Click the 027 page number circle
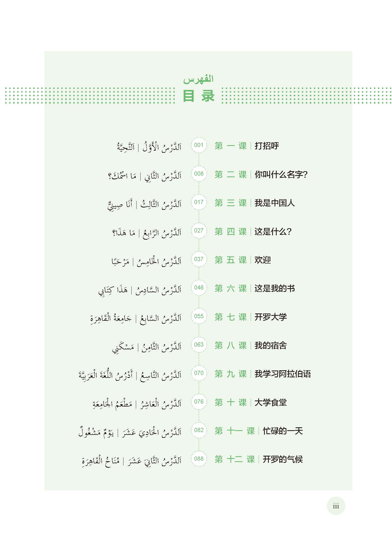 199,231
